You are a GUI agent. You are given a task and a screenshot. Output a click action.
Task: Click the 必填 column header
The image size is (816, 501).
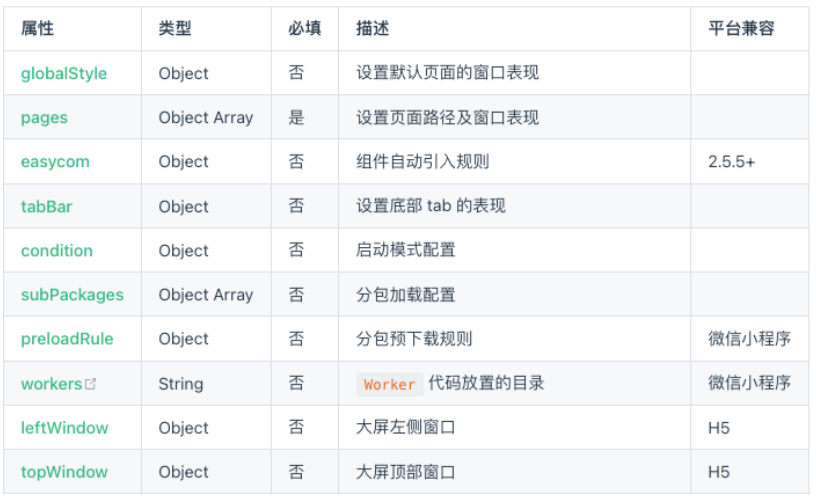(305, 30)
